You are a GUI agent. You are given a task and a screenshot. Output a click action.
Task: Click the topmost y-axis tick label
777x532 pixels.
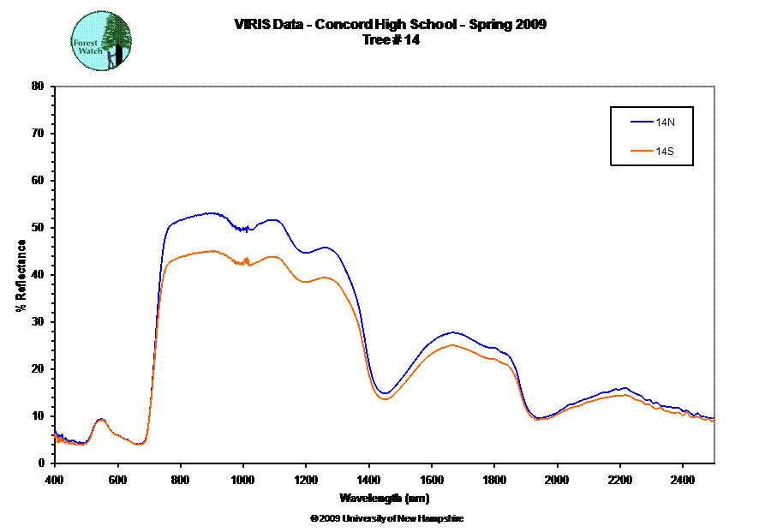click(x=36, y=86)
